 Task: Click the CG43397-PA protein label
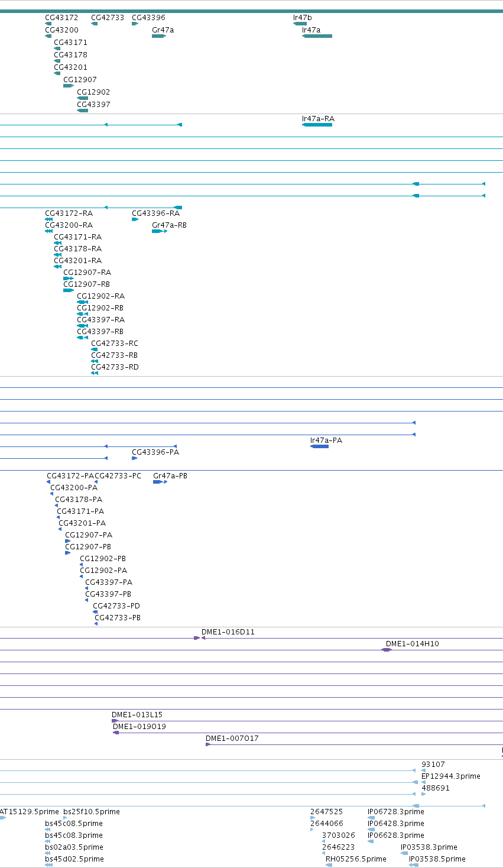(109, 582)
